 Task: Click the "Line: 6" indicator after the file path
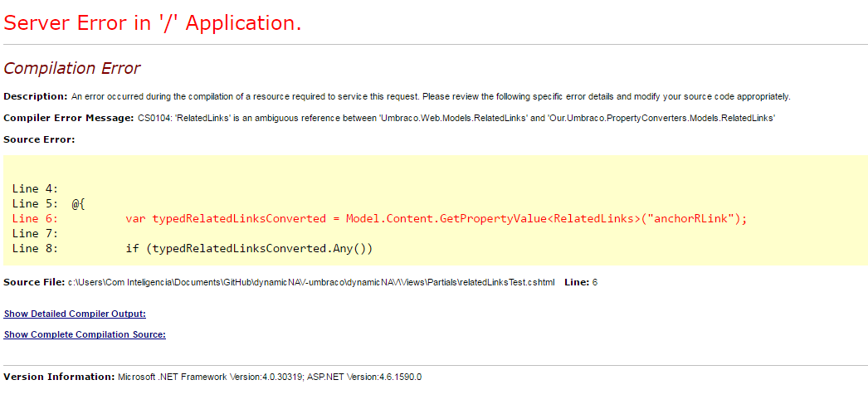581,282
